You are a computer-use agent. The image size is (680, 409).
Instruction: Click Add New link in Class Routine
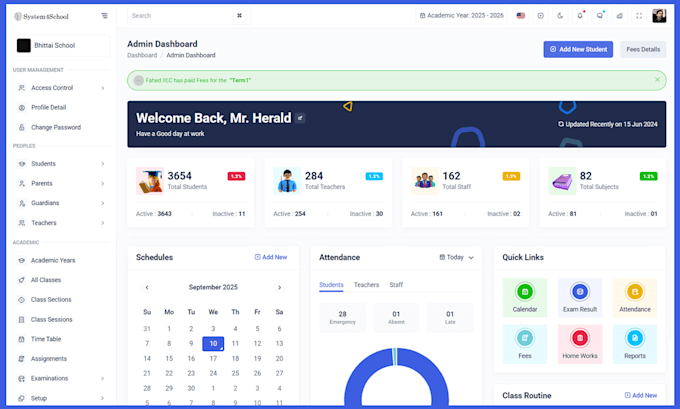click(641, 396)
